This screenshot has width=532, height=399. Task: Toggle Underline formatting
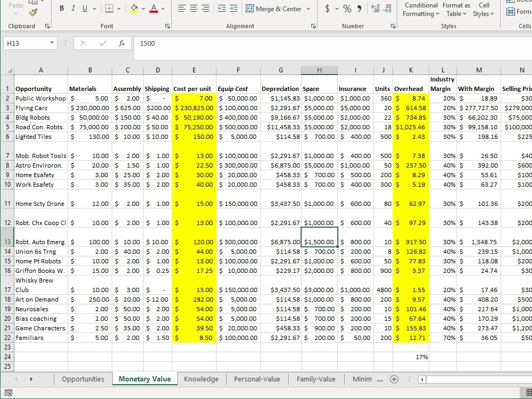[85, 9]
